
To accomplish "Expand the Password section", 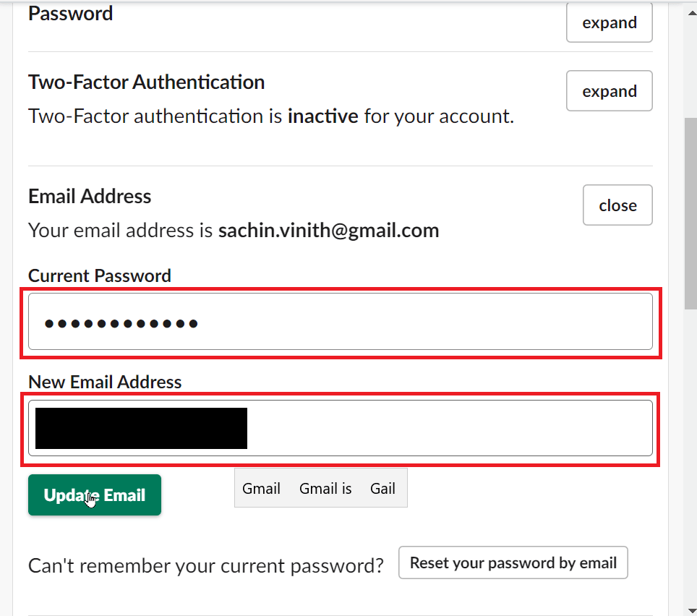I will [x=609, y=22].
